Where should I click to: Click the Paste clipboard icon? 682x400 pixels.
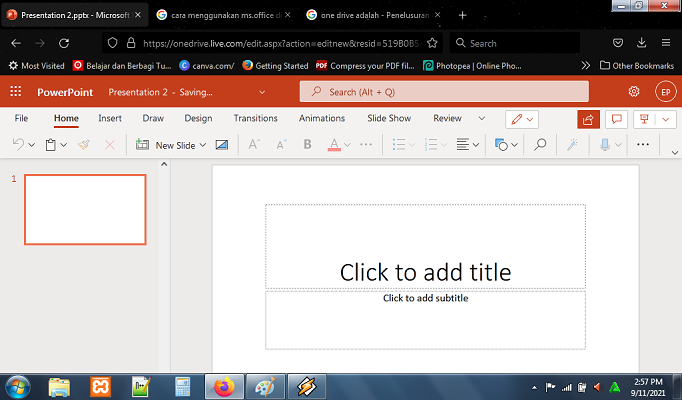pyautogui.click(x=50, y=145)
